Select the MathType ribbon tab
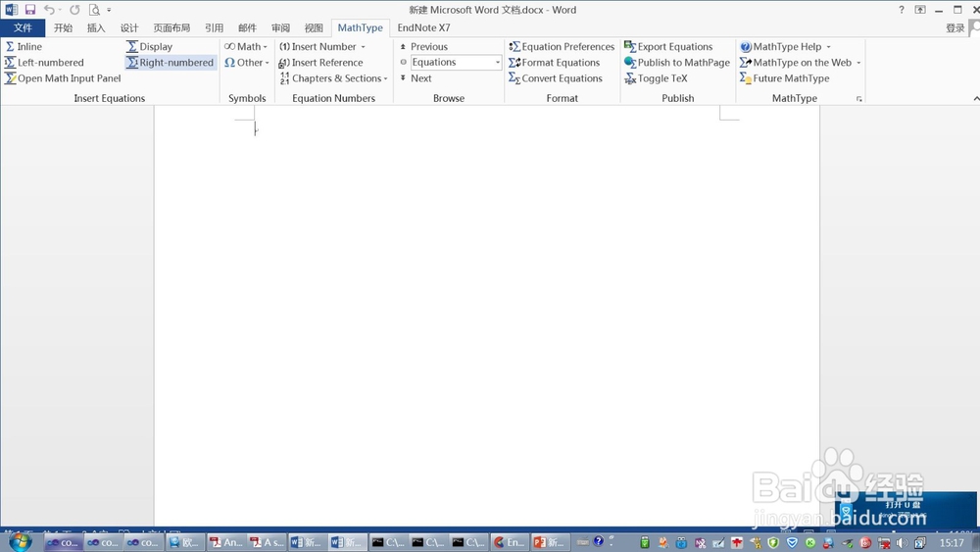 pyautogui.click(x=360, y=27)
